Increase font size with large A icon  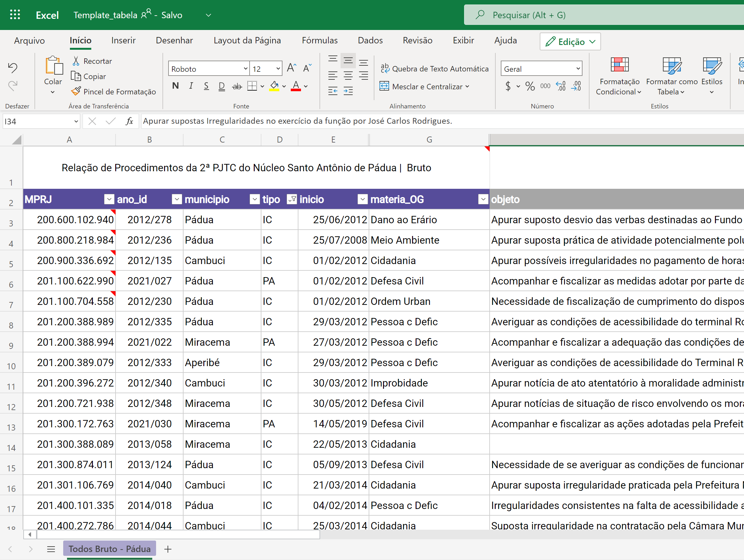click(292, 68)
